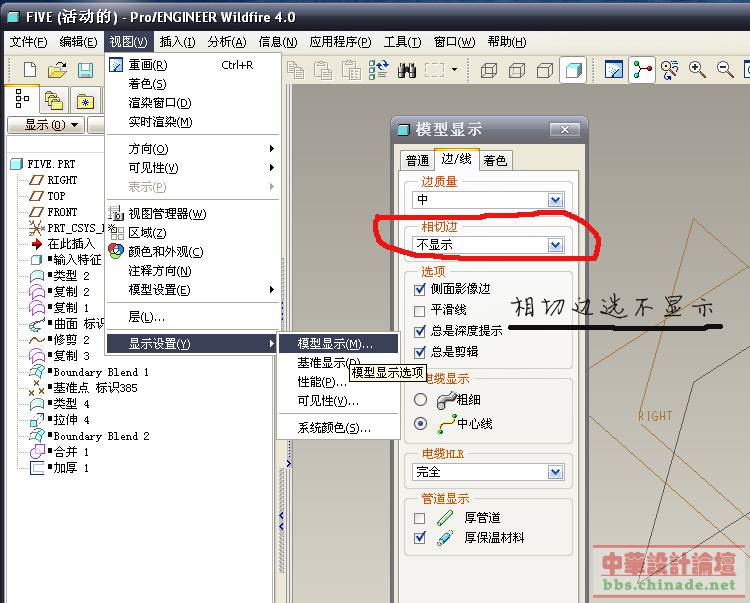Open the Favorites navigator icon
Image resolution: width=750 pixels, height=603 pixels.
point(86,101)
